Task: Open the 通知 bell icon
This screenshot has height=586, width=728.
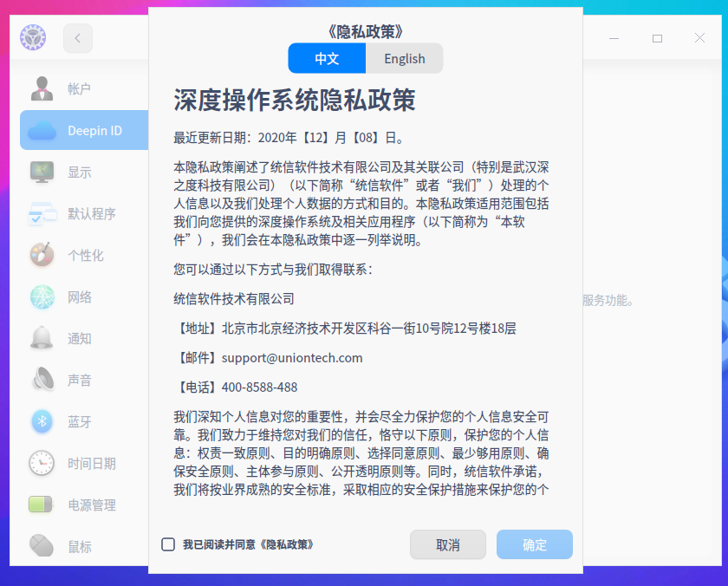Action: (42, 338)
